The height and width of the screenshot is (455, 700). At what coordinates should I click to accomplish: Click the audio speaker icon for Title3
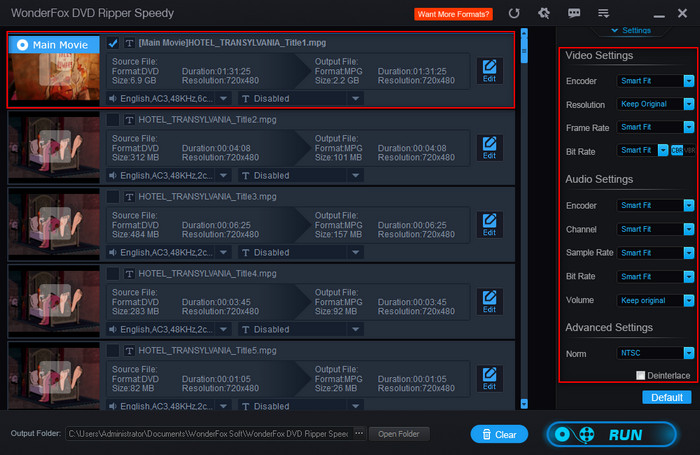[113, 252]
